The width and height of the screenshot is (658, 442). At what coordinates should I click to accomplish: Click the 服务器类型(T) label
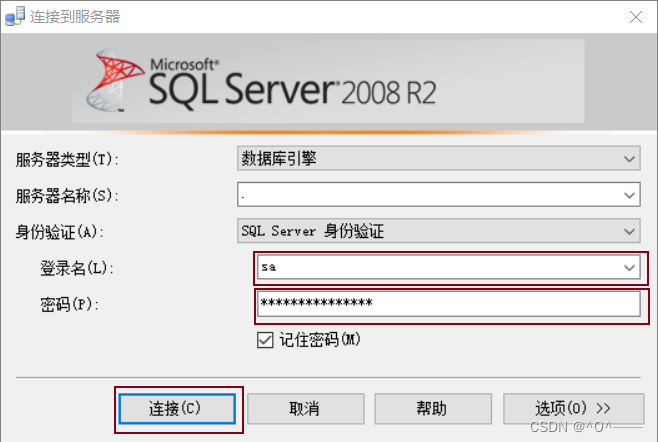pos(67,160)
